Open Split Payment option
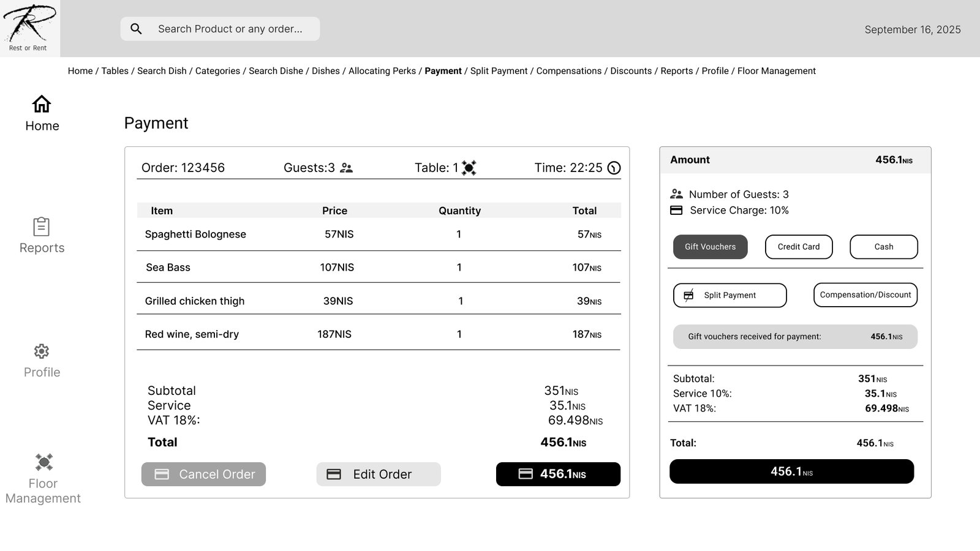 coord(729,295)
